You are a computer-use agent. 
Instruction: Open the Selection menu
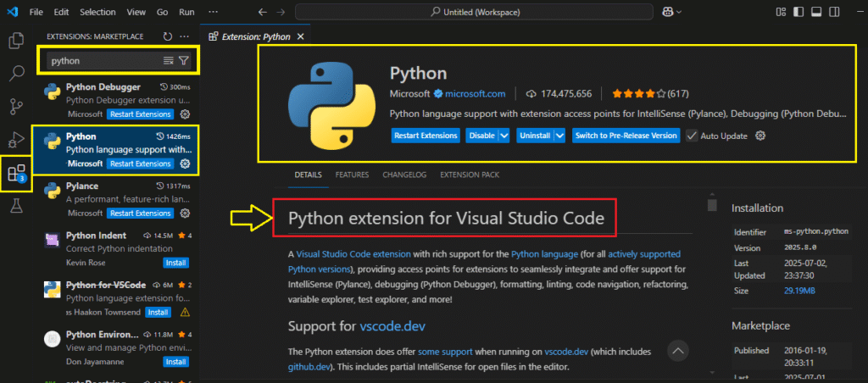[97, 12]
